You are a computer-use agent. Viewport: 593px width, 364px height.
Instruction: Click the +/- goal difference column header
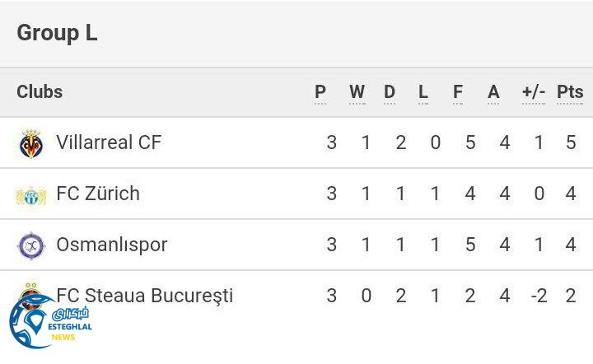(x=534, y=92)
